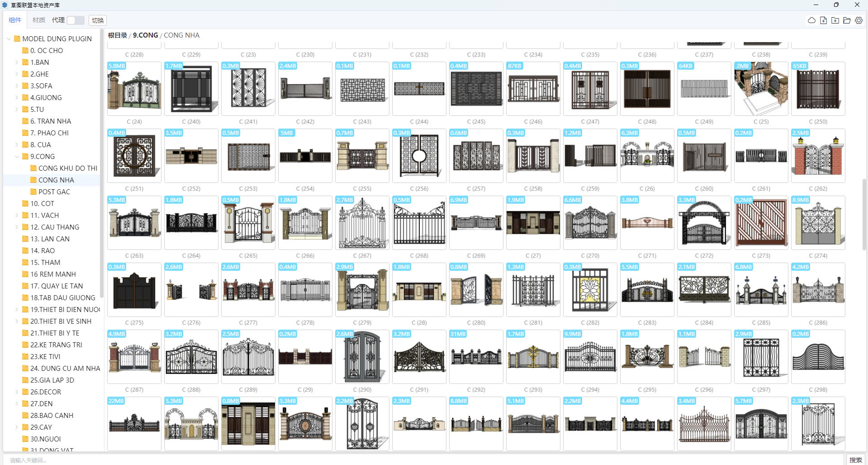Click the 搜索 search button
Screen dimensions: 868x465
(855, 460)
